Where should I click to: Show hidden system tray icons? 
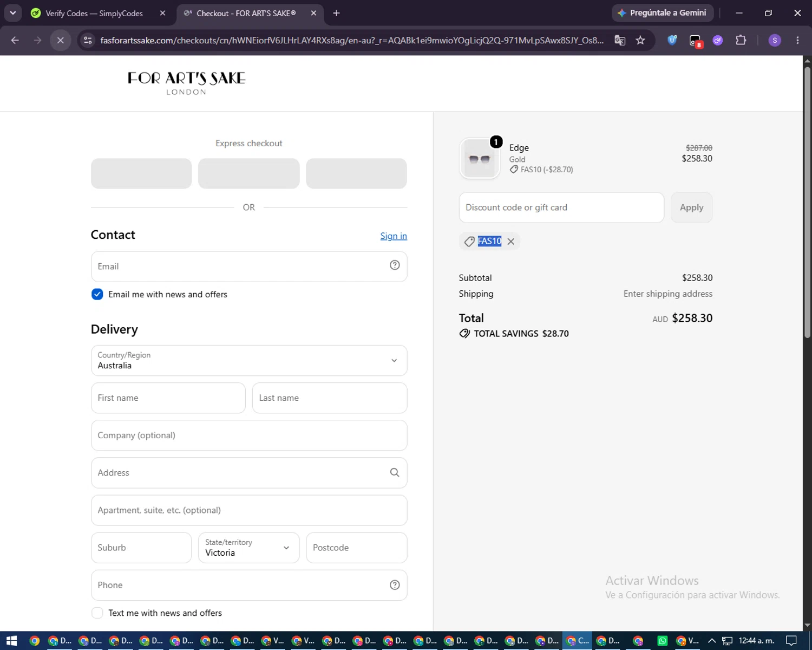tap(712, 641)
